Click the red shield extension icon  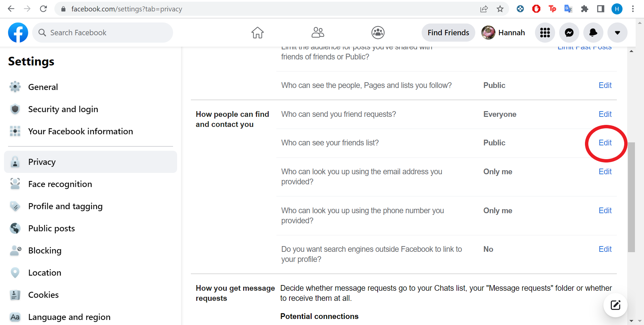tap(536, 9)
